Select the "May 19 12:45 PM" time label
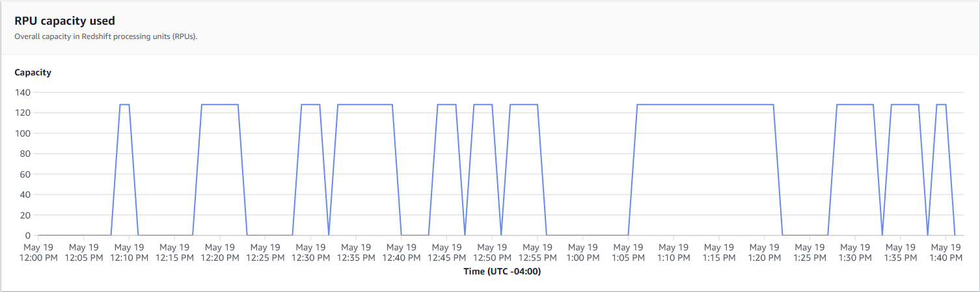Image resolution: width=980 pixels, height=292 pixels. [x=446, y=252]
